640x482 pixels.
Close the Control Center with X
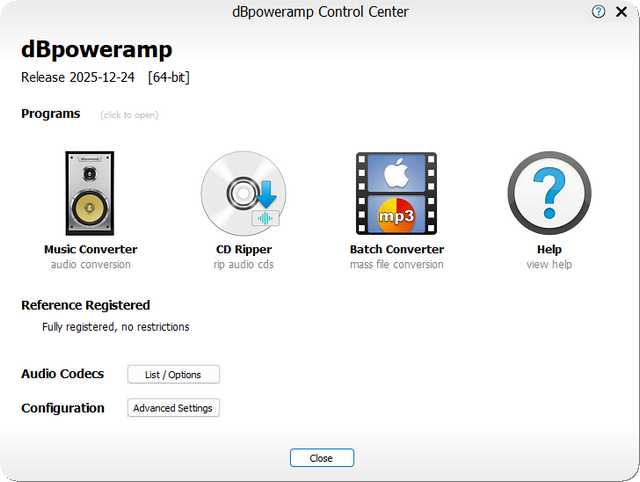622,12
